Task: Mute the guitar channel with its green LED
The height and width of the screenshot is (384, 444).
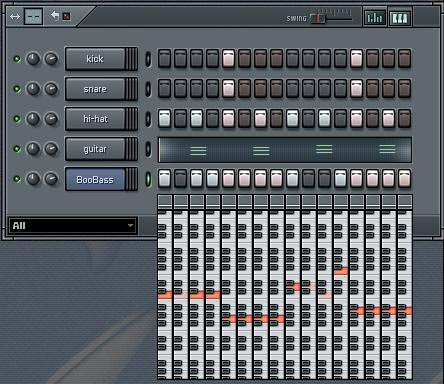Action: (x=17, y=149)
